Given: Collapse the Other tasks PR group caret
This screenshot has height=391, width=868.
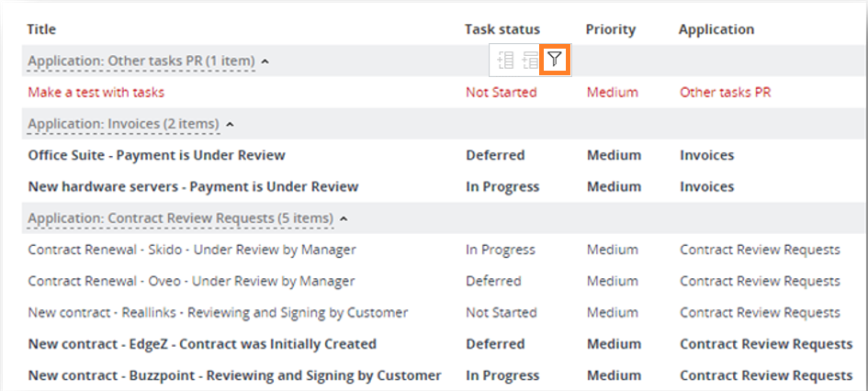Looking at the screenshot, I should click(x=265, y=61).
